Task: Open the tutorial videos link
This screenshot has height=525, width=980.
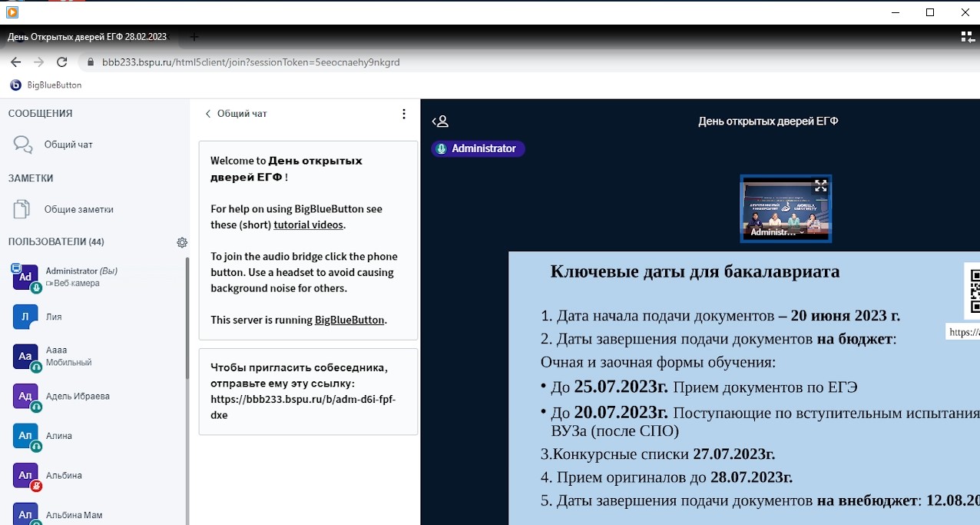Action: pos(309,225)
